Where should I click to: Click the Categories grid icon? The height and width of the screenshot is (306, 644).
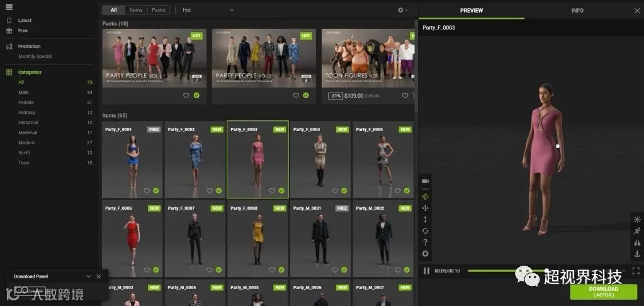point(9,72)
